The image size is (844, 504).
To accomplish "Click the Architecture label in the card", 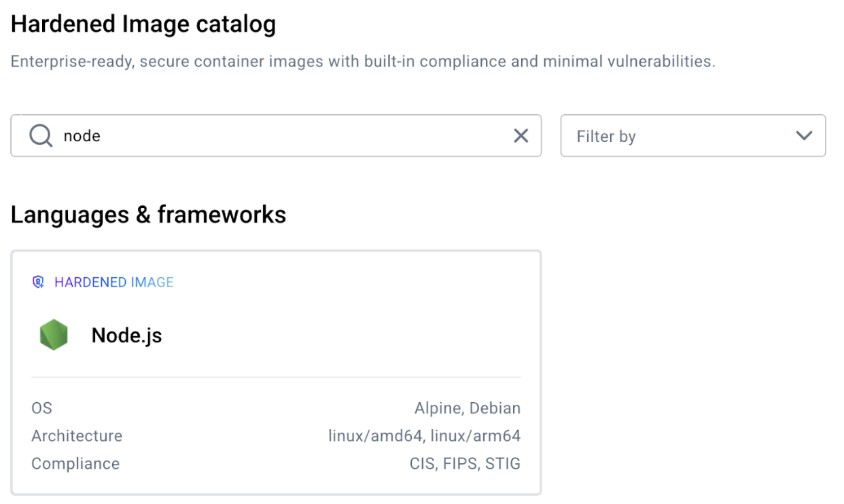I will point(77,436).
